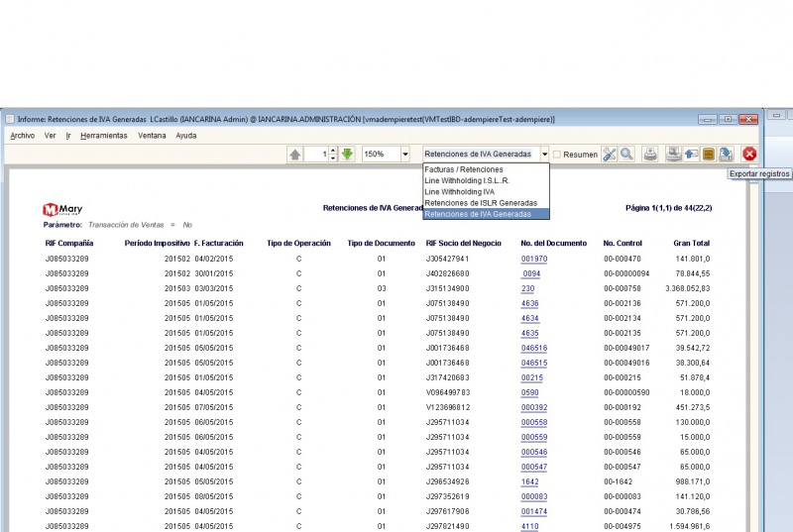793x532 pixels.
Task: Click Gran Total value 3.368.052,83
Action: click(x=687, y=288)
